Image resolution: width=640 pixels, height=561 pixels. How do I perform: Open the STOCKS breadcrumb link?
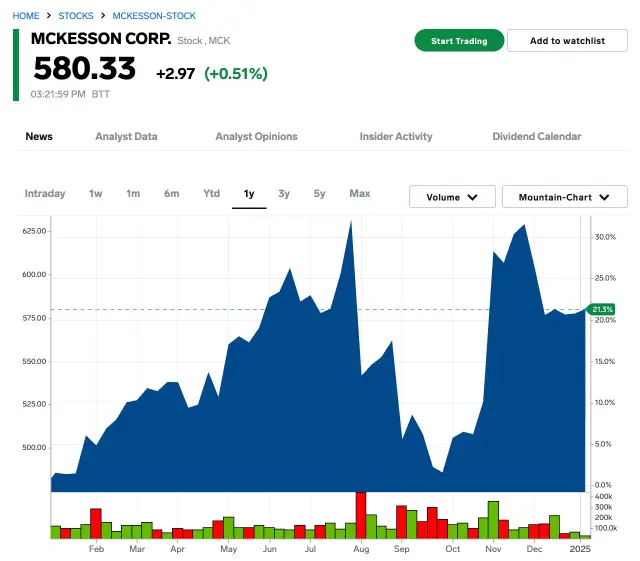pyautogui.click(x=76, y=16)
